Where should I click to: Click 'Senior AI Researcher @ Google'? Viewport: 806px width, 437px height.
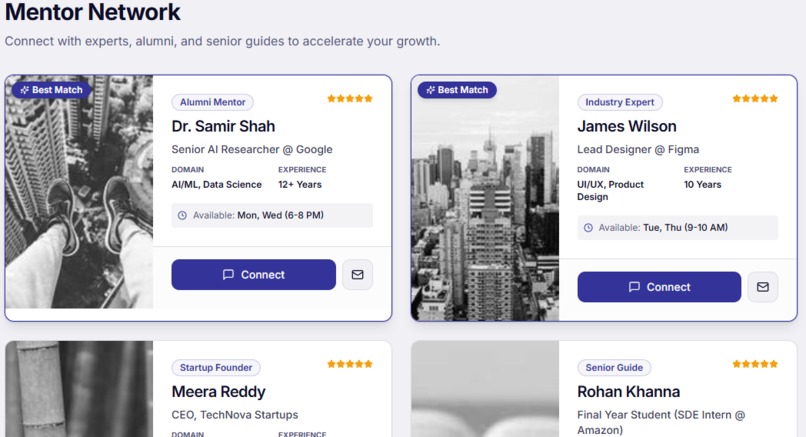(252, 150)
